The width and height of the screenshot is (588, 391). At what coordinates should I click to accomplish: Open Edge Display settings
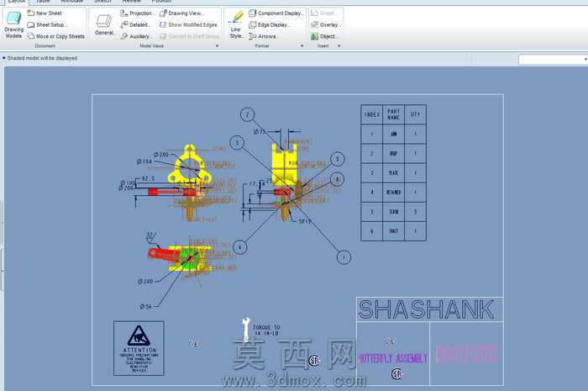coord(270,24)
